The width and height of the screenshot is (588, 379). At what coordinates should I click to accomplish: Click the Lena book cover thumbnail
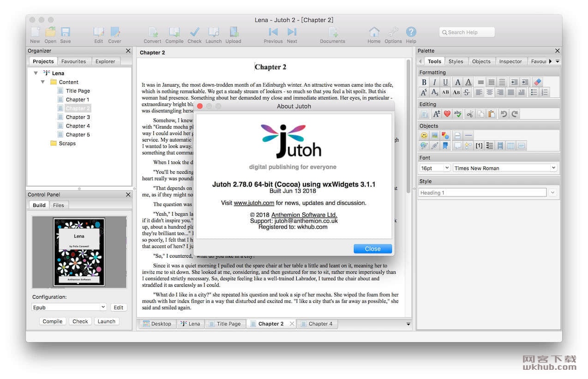pos(79,252)
